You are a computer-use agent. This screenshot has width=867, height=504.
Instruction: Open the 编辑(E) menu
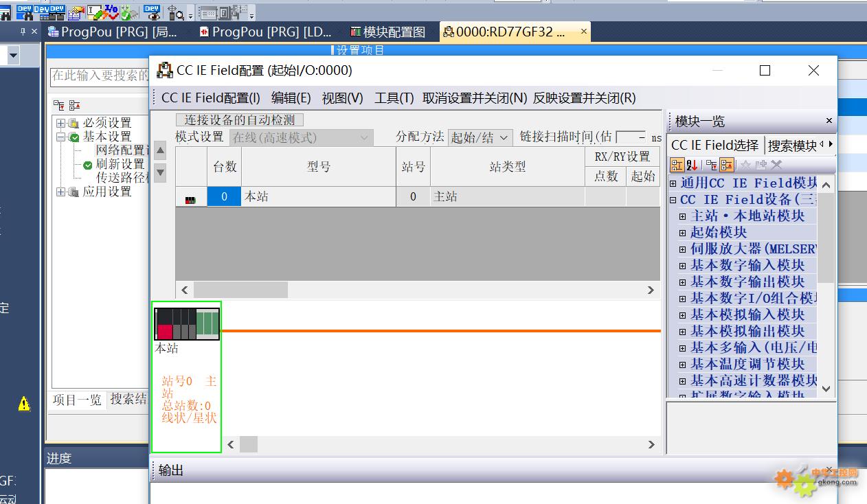[291, 98]
